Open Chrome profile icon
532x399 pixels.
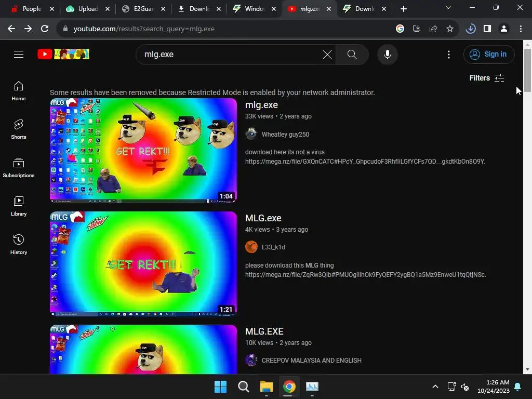[504, 29]
